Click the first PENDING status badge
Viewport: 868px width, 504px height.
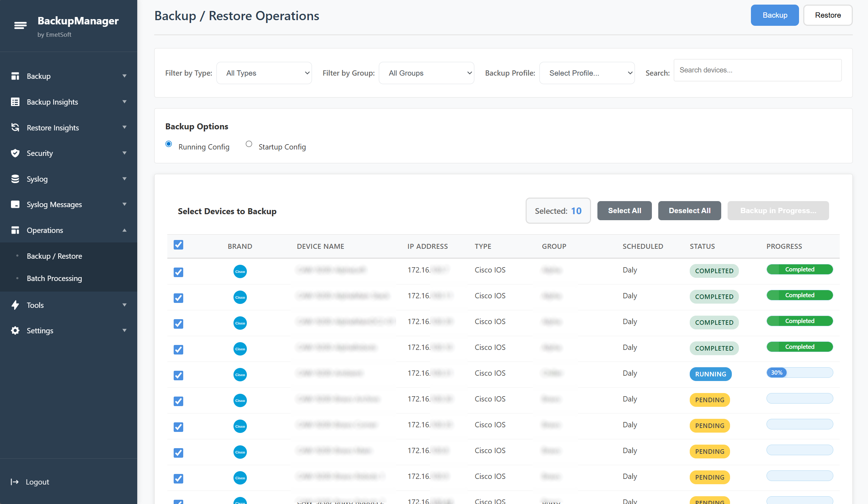(x=710, y=400)
